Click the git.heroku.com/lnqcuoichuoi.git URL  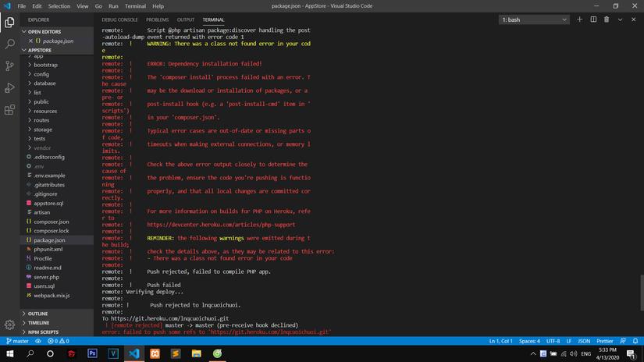tap(170, 318)
